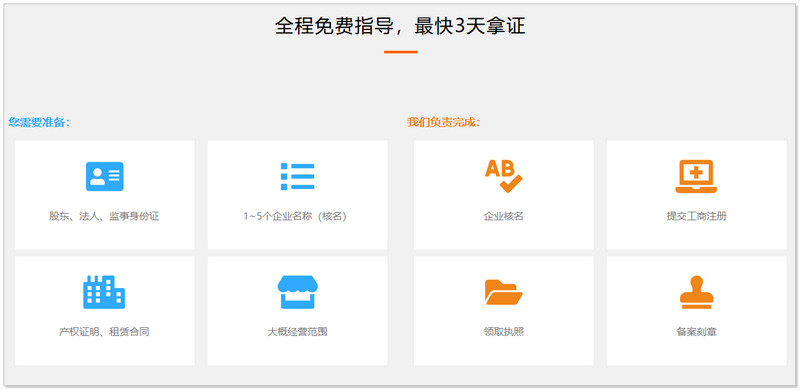Screen dimensions: 800x390
Task: Click the blue heading 您需要准备
Action: pos(39,123)
